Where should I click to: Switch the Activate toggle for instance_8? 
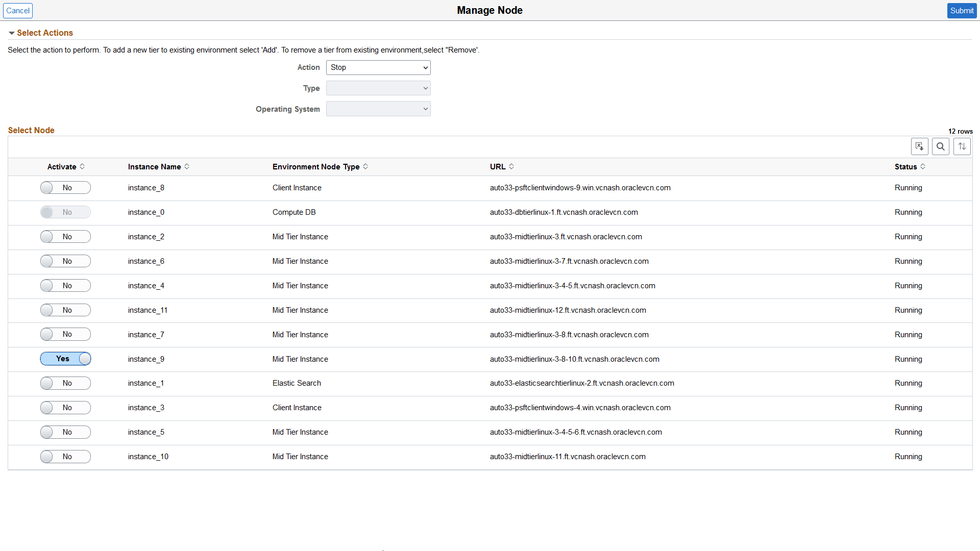pyautogui.click(x=65, y=187)
